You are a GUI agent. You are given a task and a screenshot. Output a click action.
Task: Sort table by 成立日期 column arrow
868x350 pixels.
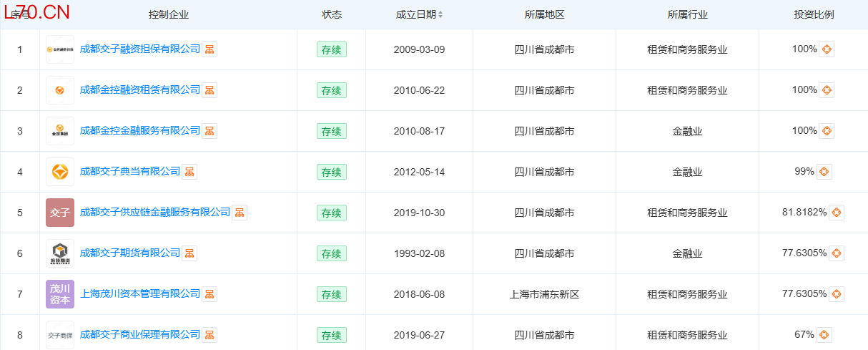point(440,14)
